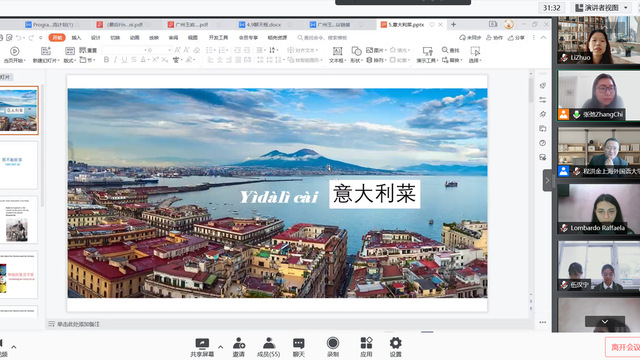640x360 pixels.
Task: Toggle italic formatting in the ribbon
Action: click(116, 60)
